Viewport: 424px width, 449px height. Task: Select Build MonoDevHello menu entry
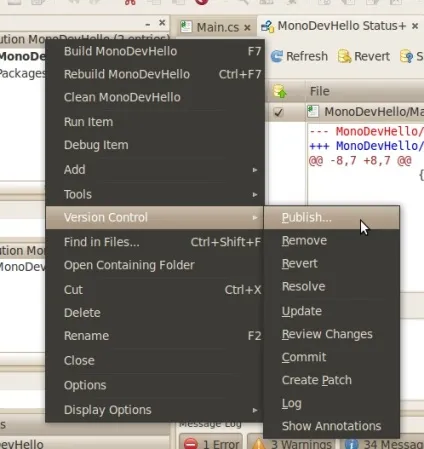coord(155,51)
